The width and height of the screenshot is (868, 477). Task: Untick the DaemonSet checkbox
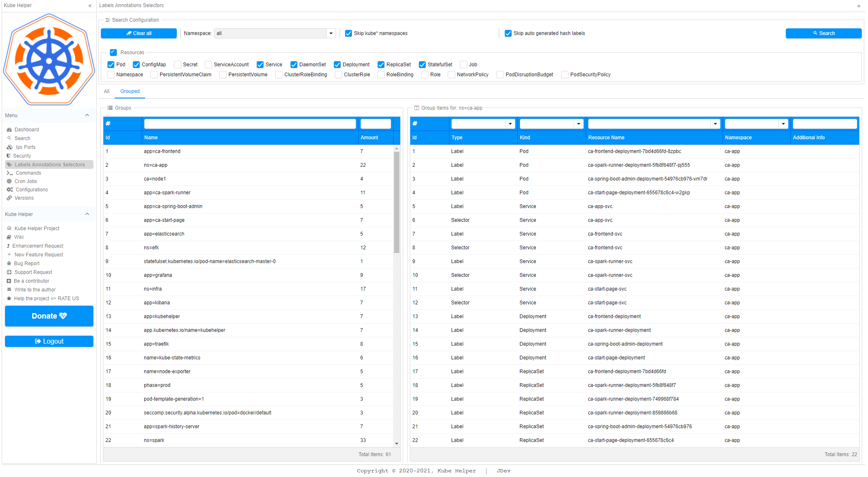294,65
